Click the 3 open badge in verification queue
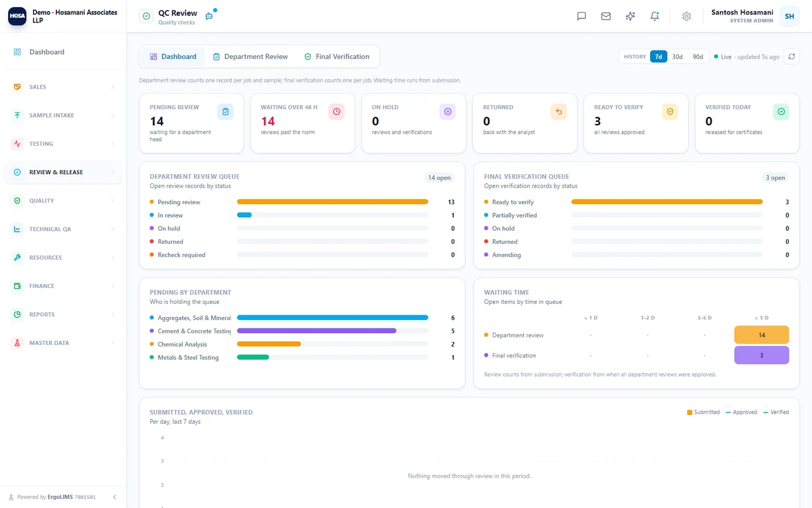 775,178
